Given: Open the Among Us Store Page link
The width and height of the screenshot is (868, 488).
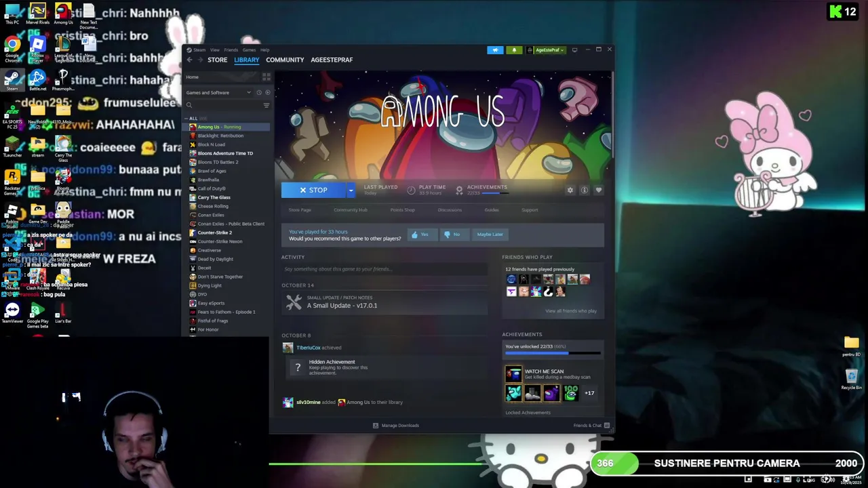Looking at the screenshot, I should point(300,210).
